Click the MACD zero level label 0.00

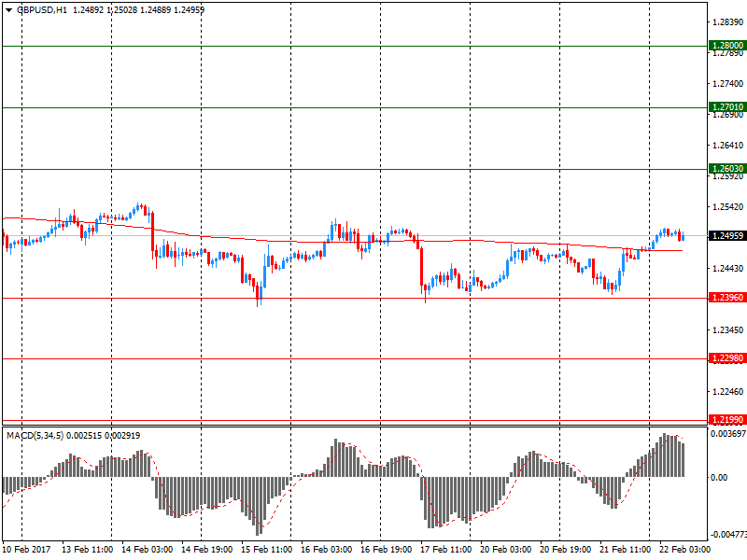tap(719, 477)
